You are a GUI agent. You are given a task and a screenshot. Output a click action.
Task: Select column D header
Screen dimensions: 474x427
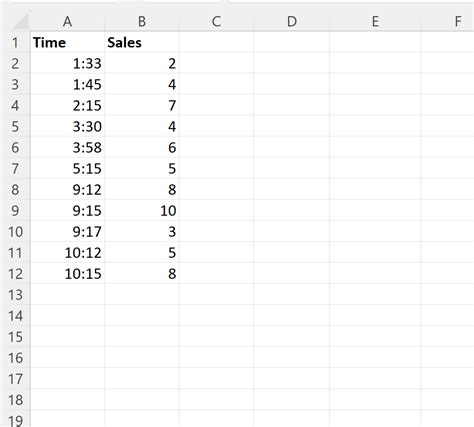(x=292, y=21)
